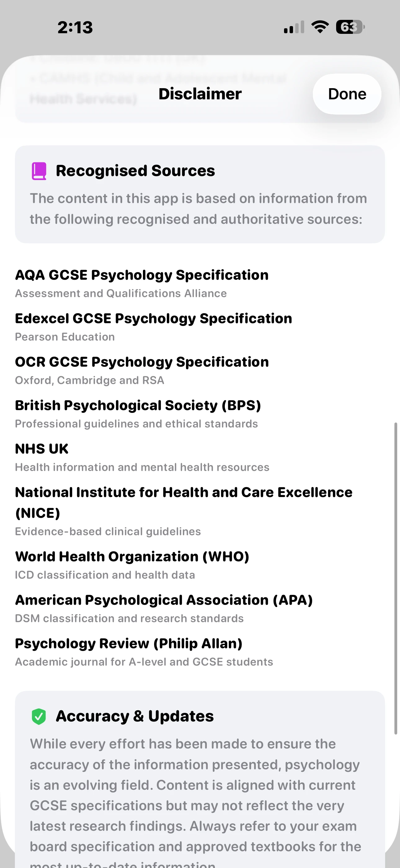Screen dimensions: 400x868
Task: Tap the Recognised Sources heading
Action: click(x=135, y=171)
